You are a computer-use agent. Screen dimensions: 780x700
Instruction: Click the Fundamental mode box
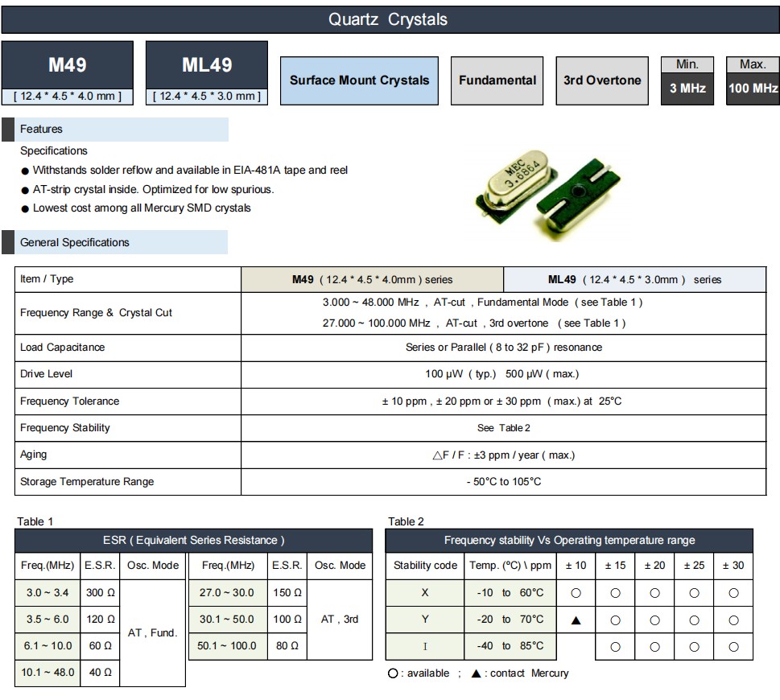click(x=497, y=80)
